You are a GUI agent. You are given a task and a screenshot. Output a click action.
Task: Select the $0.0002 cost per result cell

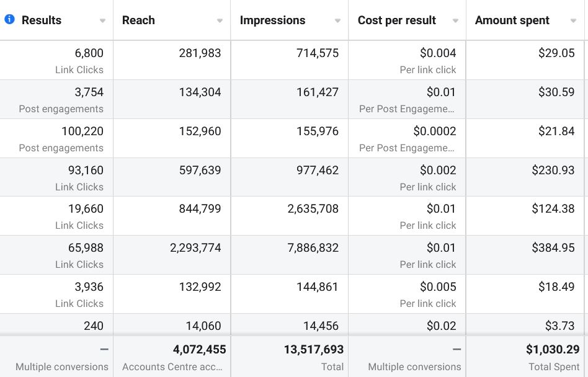[434, 131]
